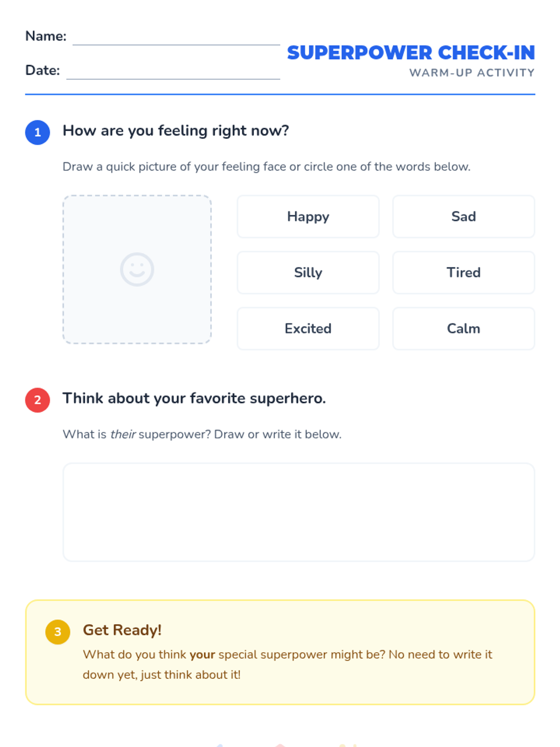Pick the Excited feeling box
The width and height of the screenshot is (560, 747).
308,329
